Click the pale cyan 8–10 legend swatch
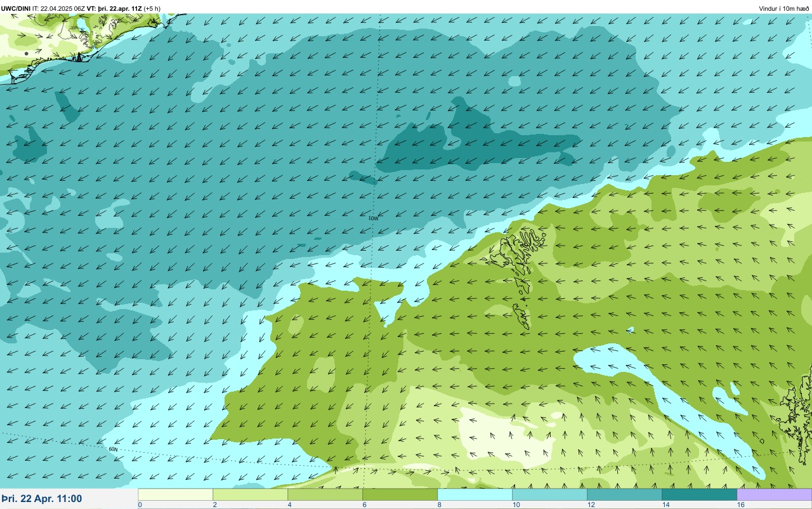 click(x=475, y=494)
